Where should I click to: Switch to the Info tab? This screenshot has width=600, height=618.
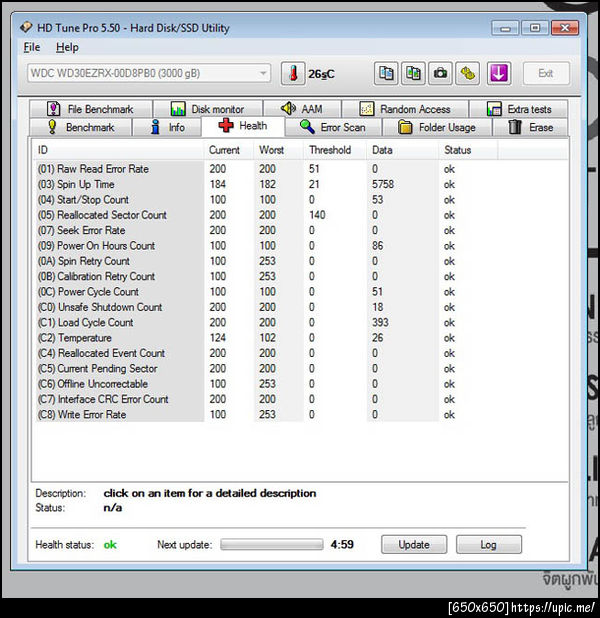pyautogui.click(x=167, y=127)
